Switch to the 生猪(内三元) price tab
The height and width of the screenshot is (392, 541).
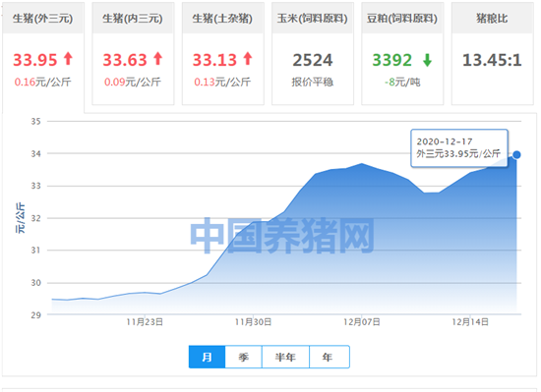click(133, 53)
